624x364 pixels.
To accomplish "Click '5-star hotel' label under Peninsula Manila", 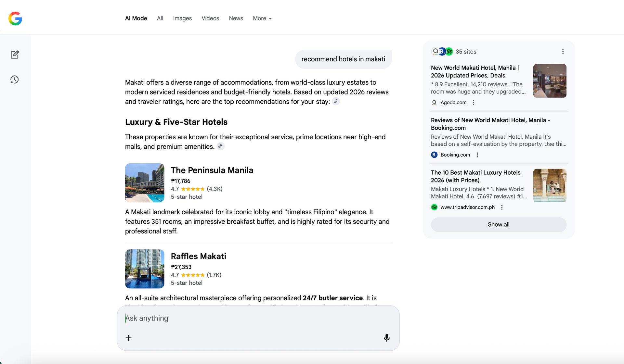I will [x=187, y=197].
